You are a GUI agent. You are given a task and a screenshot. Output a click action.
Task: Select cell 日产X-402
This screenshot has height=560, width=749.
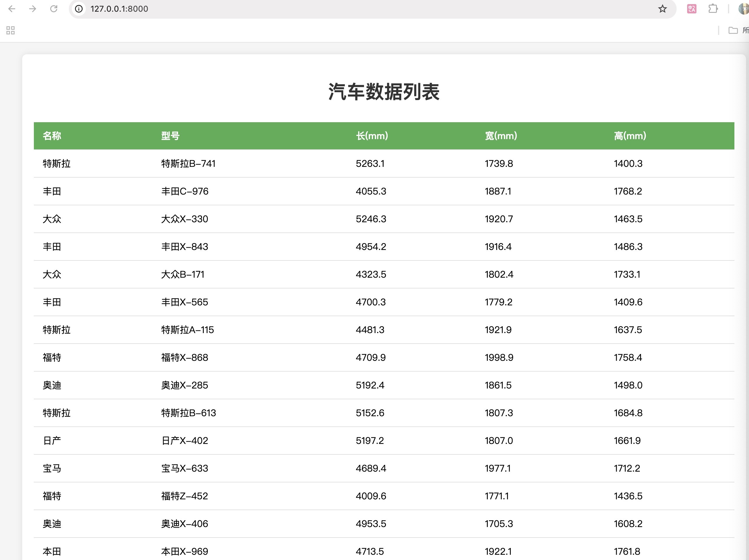[x=184, y=441]
